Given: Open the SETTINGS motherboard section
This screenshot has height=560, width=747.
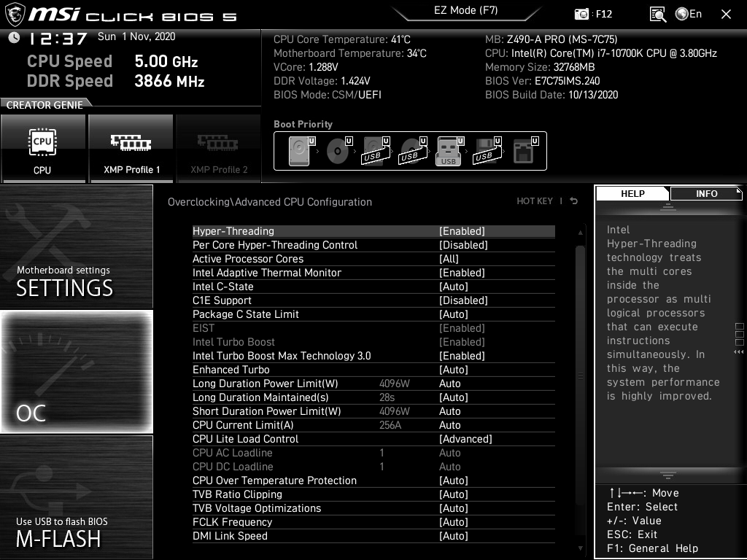Looking at the screenshot, I should (x=77, y=246).
